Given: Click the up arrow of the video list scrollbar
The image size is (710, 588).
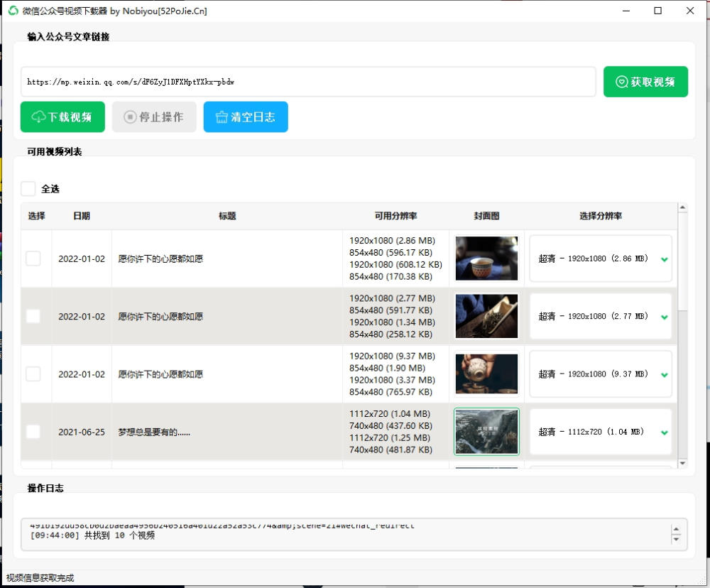Looking at the screenshot, I should [x=682, y=207].
